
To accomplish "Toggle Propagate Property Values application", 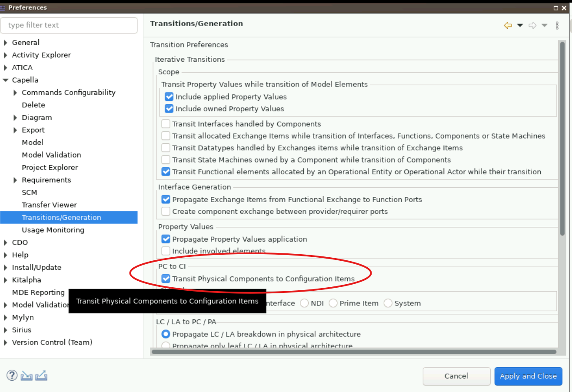I will 166,239.
